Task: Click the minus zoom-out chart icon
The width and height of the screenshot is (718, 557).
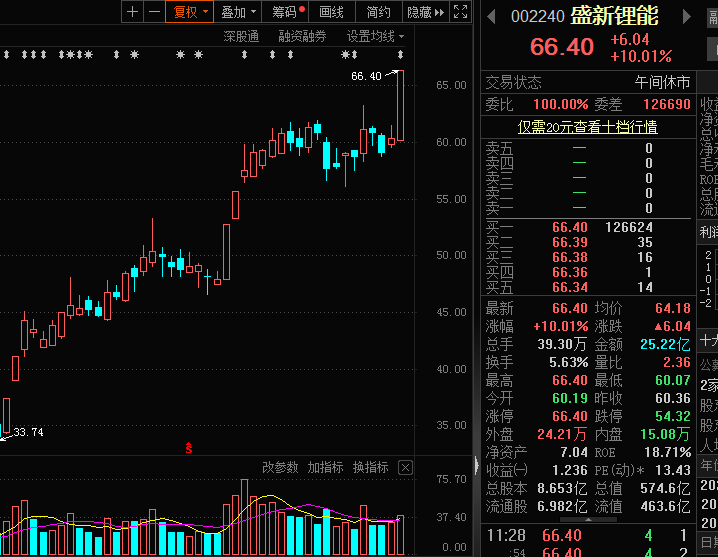Action: (x=154, y=12)
